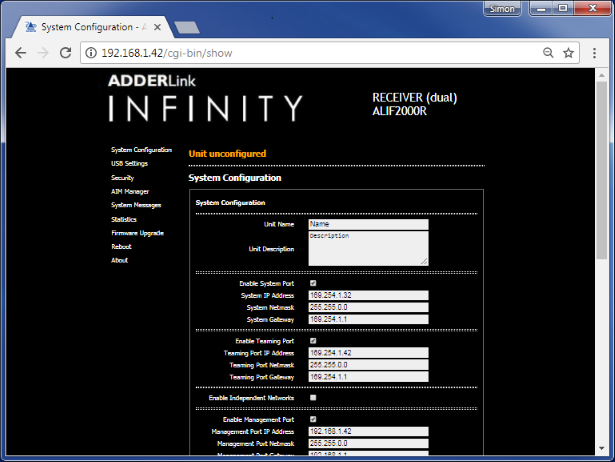Reload the page with the refresh icon

[66, 53]
